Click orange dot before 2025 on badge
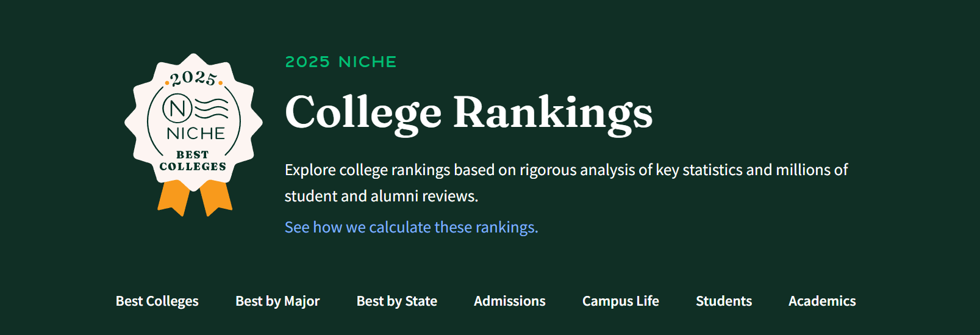The height and width of the screenshot is (335, 980). coord(167,82)
